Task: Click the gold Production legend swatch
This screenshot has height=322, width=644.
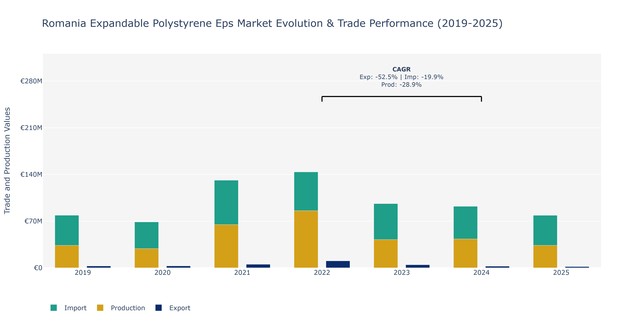Action: 100,308
